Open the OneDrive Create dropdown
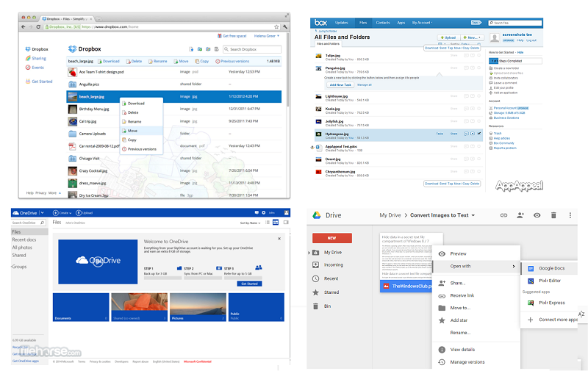The image size is (588, 371). pos(62,212)
